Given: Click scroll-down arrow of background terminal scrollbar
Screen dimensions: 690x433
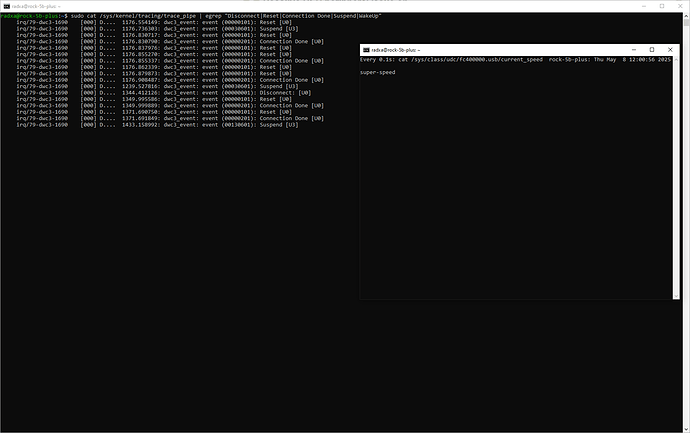Looking at the screenshot, I should 686,429.
